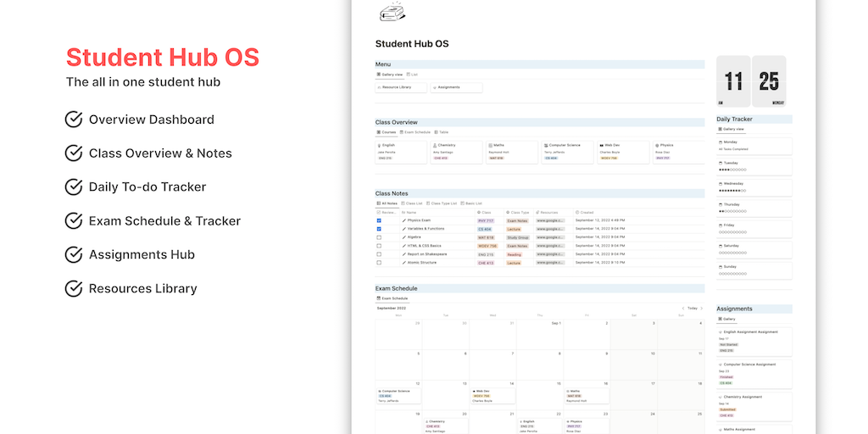
Task: Tick the review checkbox for Report on Shakespeare
Action: (379, 254)
